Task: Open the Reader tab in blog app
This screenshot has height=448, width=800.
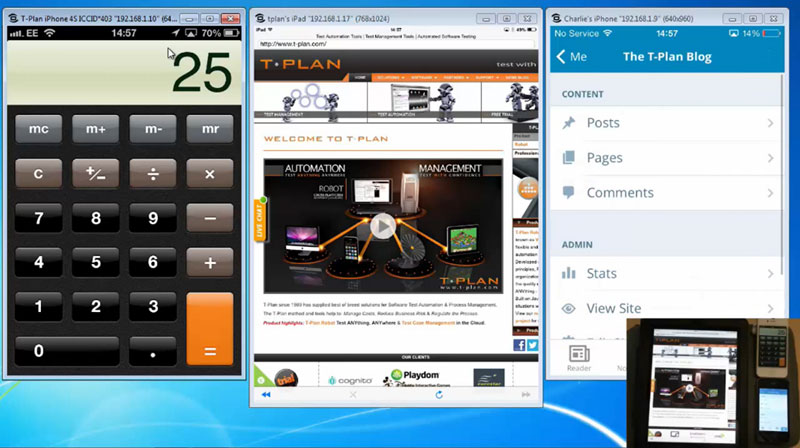Action: (x=579, y=358)
